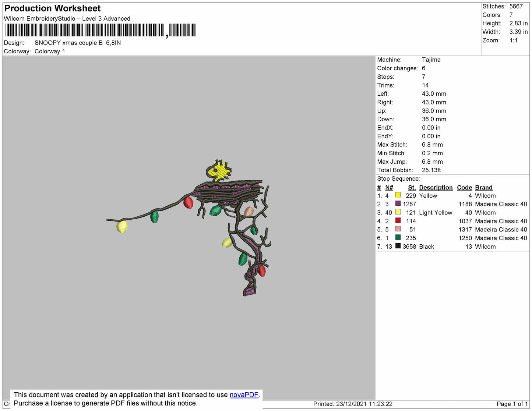Click the 'EndX:' value 0.00 in
The image size is (532, 411).
(431, 128)
